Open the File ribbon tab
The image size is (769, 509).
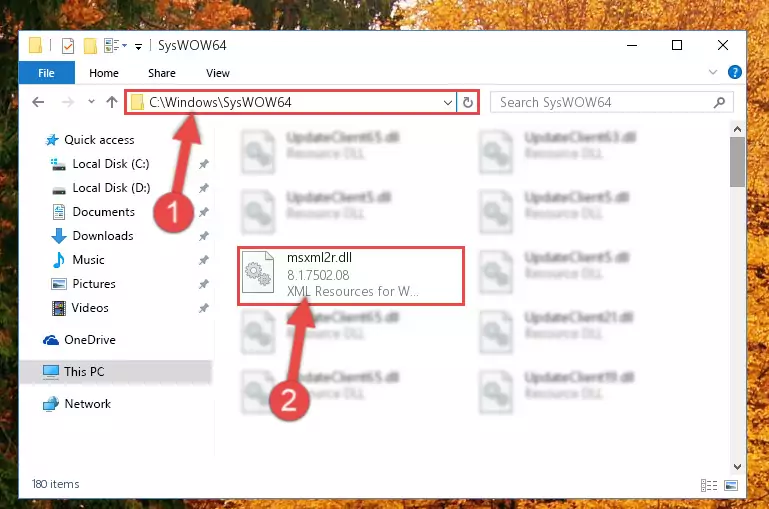47,73
